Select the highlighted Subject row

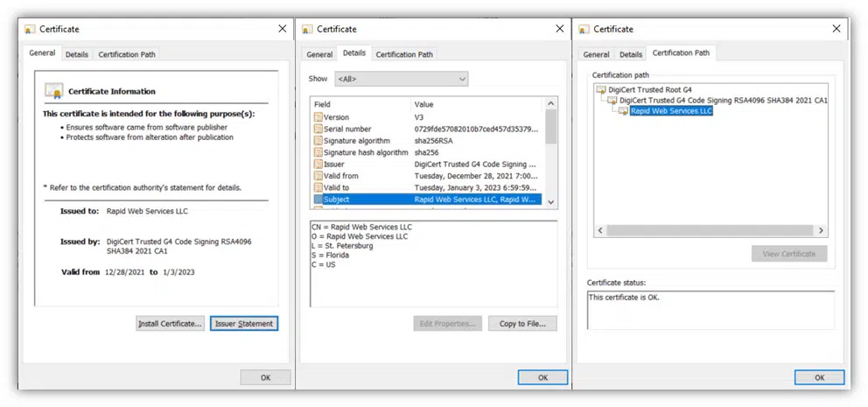click(428, 199)
